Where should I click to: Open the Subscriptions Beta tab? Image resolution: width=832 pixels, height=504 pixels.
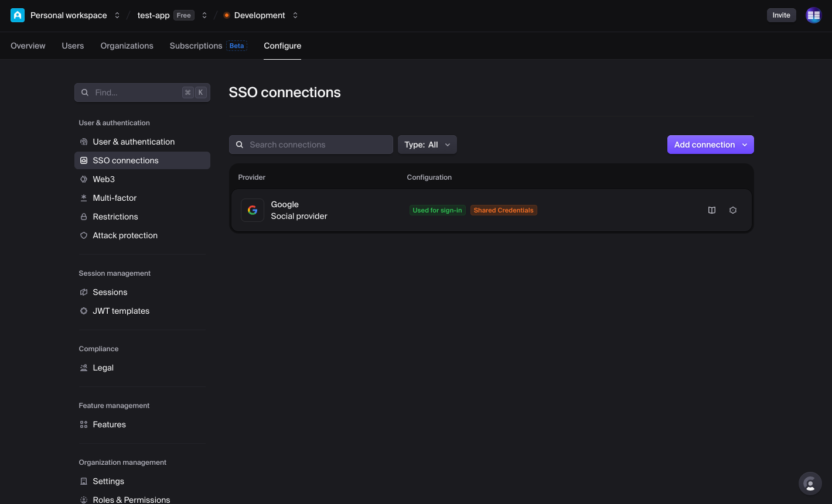[x=207, y=46]
